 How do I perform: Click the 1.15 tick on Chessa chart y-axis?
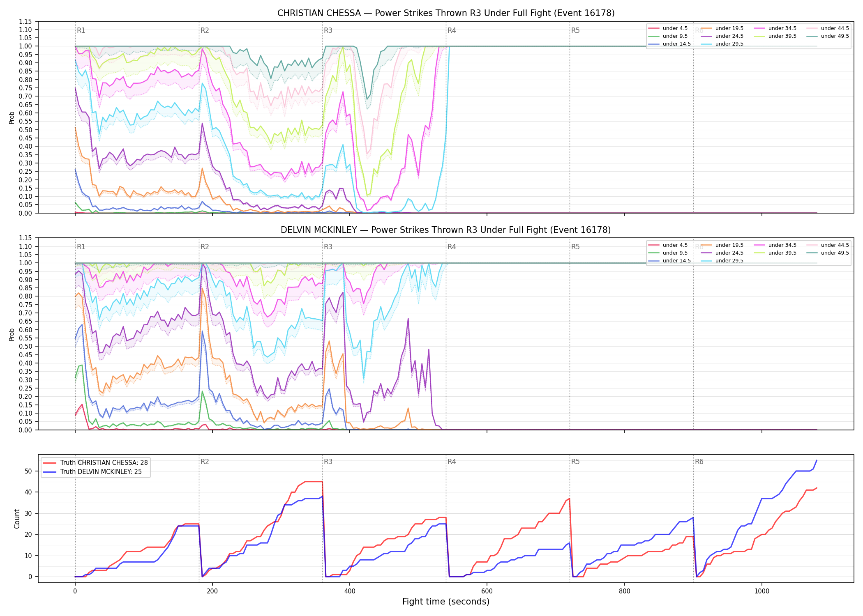click(x=25, y=21)
